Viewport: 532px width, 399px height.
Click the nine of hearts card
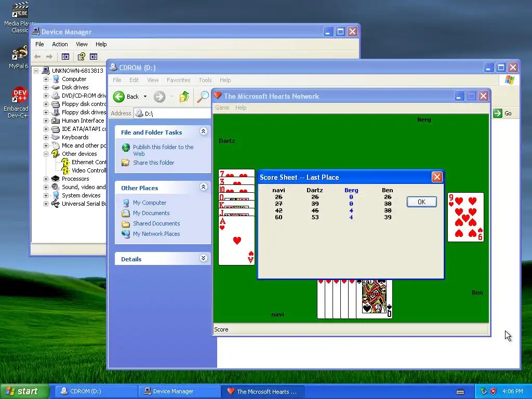pyautogui.click(x=465, y=217)
